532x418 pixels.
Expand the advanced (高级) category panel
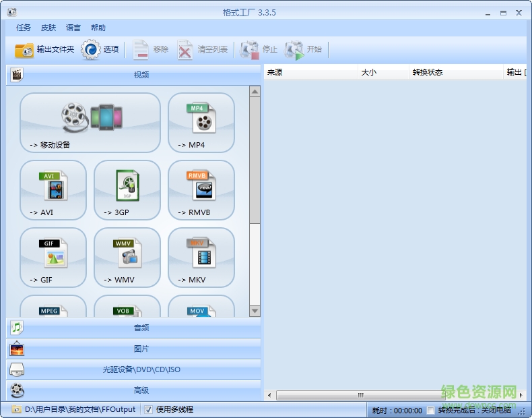click(x=133, y=391)
